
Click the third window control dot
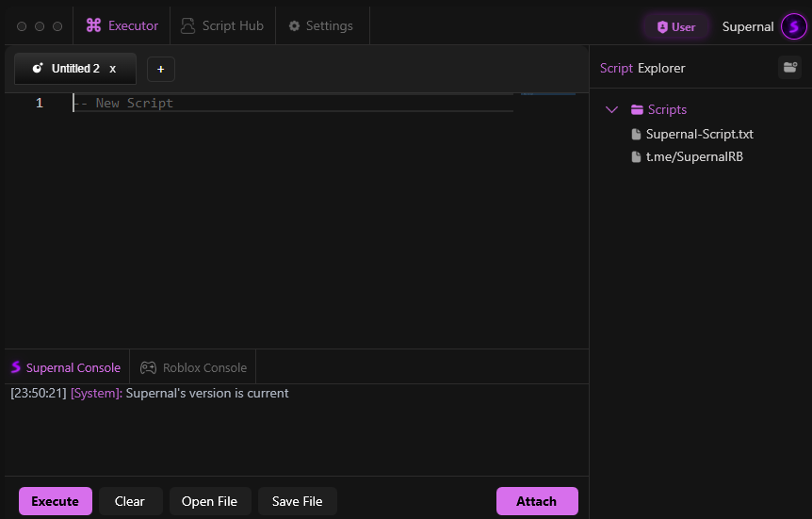click(x=57, y=26)
